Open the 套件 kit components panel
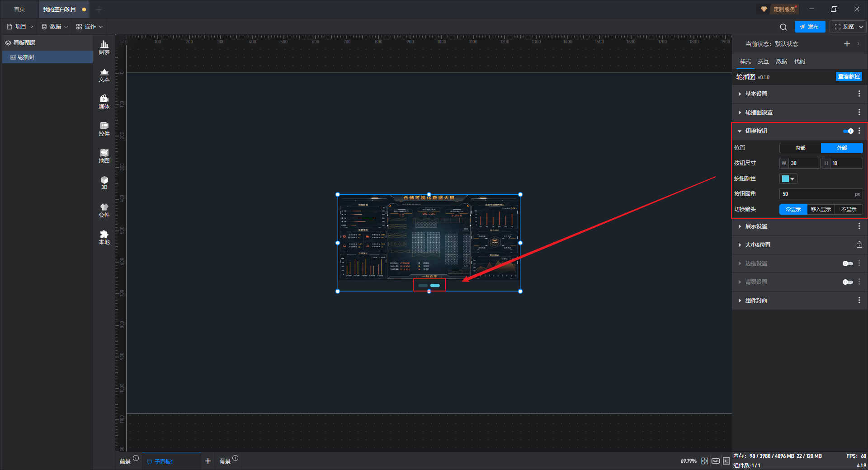The height and width of the screenshot is (470, 868). pyautogui.click(x=104, y=210)
